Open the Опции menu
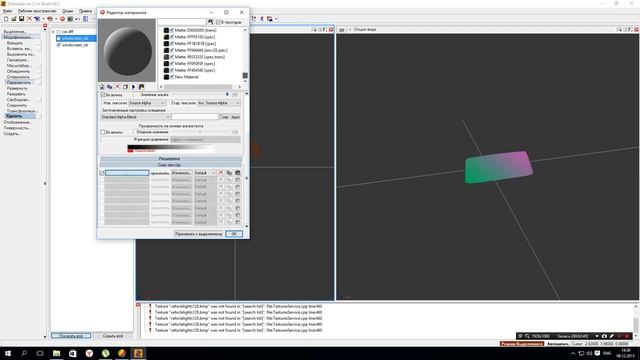640x360 pixels. point(67,11)
